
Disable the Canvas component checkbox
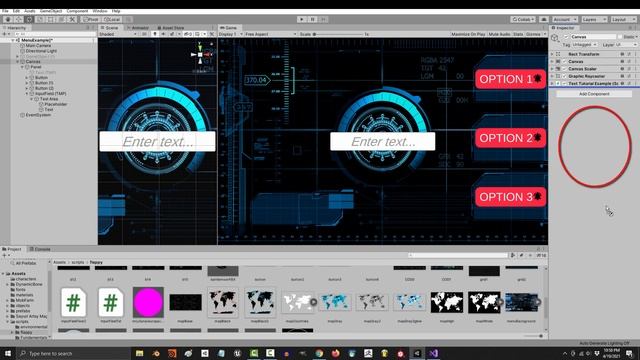565,61
